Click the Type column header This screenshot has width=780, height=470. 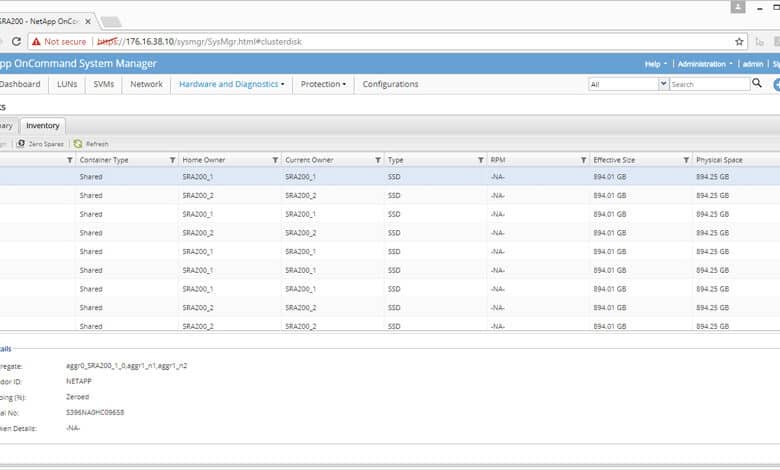coord(395,160)
